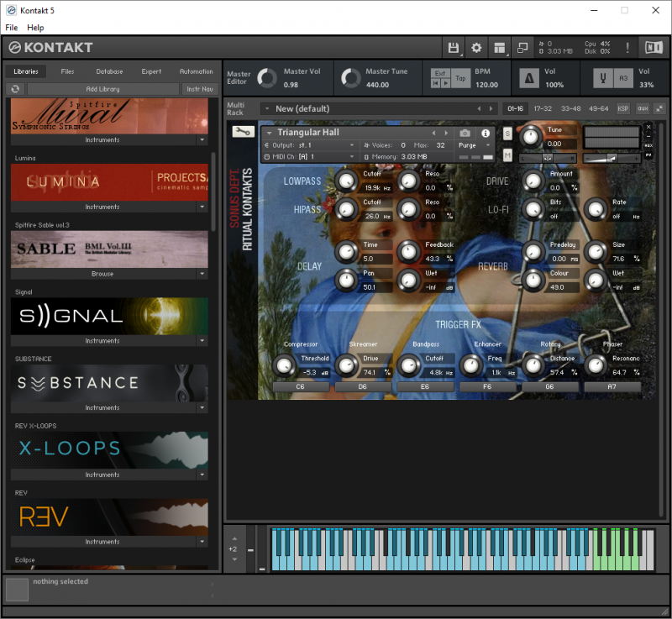Open Sable Browse dropdown arrow

(x=202, y=274)
